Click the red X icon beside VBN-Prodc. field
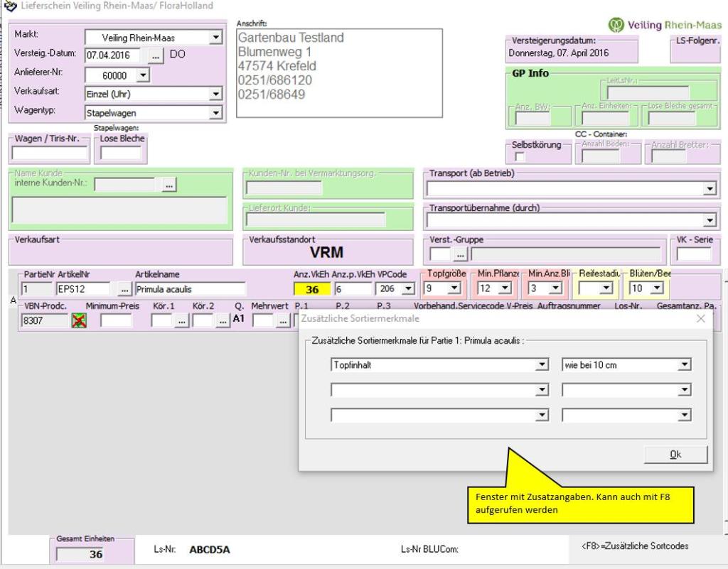This screenshot has width=728, height=569. (80, 321)
